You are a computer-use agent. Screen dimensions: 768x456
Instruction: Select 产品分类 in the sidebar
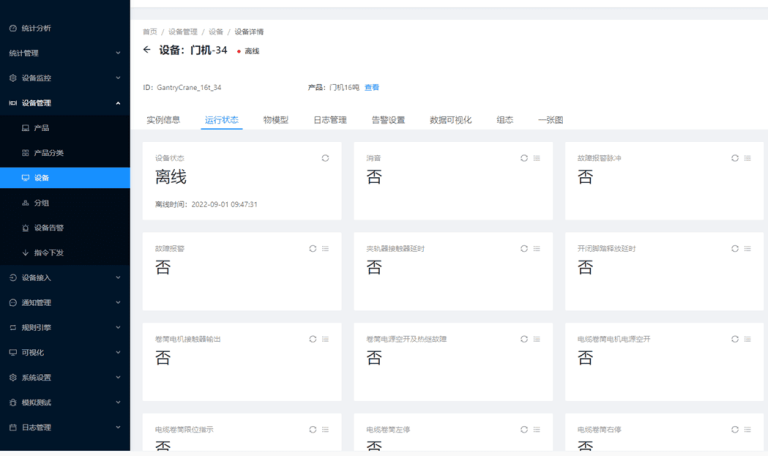pos(49,153)
